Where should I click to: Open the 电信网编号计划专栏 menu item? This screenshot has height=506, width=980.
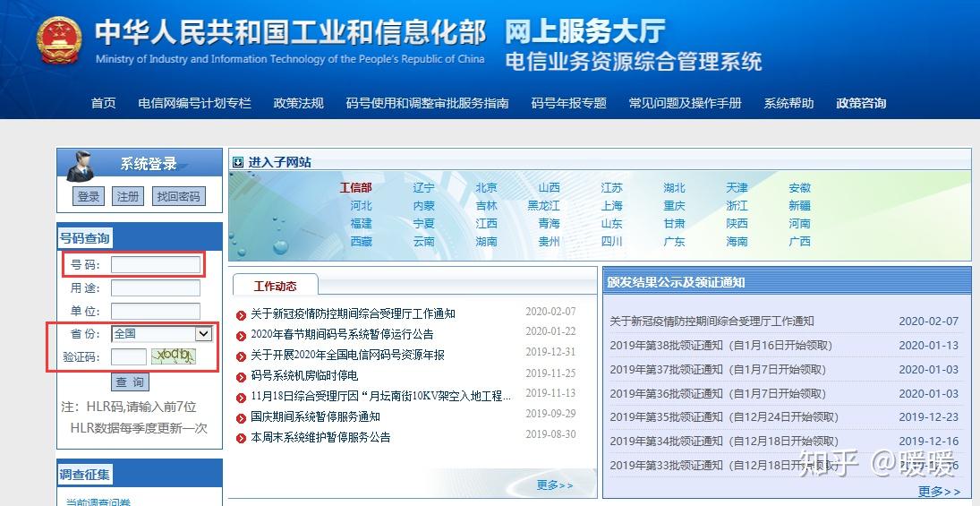(194, 103)
